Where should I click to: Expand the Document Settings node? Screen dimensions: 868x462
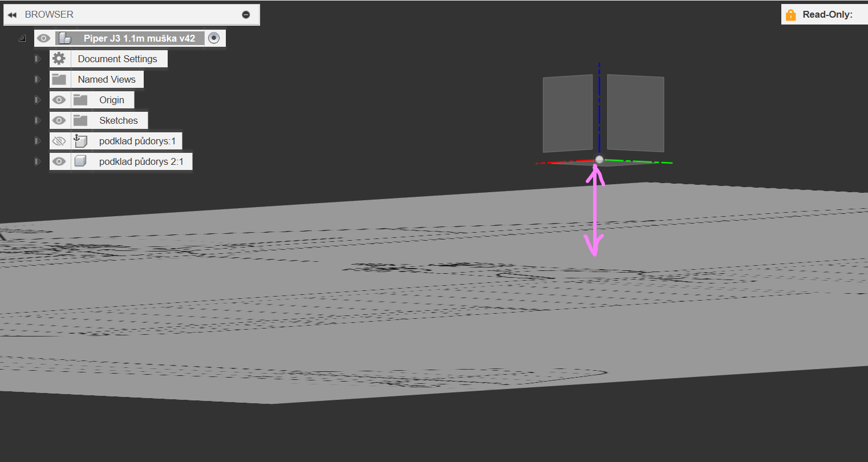[x=37, y=59]
